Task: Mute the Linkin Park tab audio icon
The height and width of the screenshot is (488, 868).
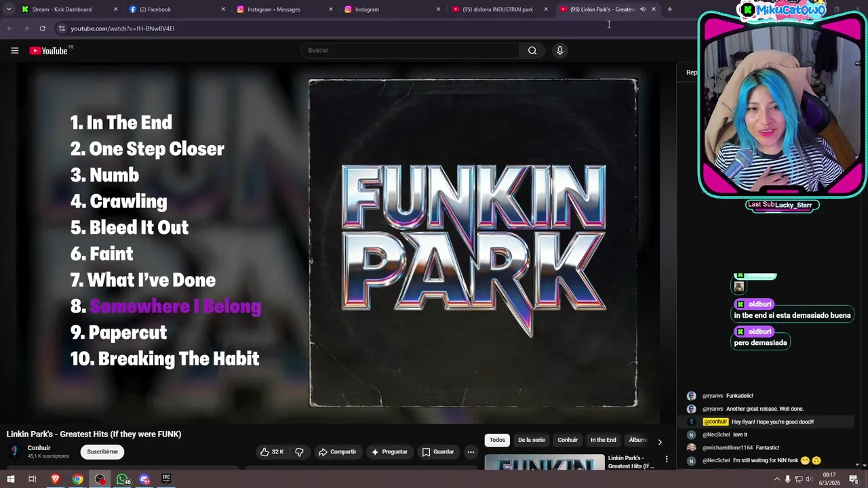Action: [x=642, y=9]
